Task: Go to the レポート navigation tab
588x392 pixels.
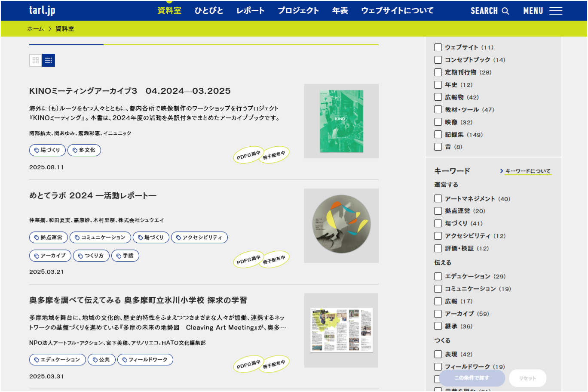Action: tap(250, 11)
